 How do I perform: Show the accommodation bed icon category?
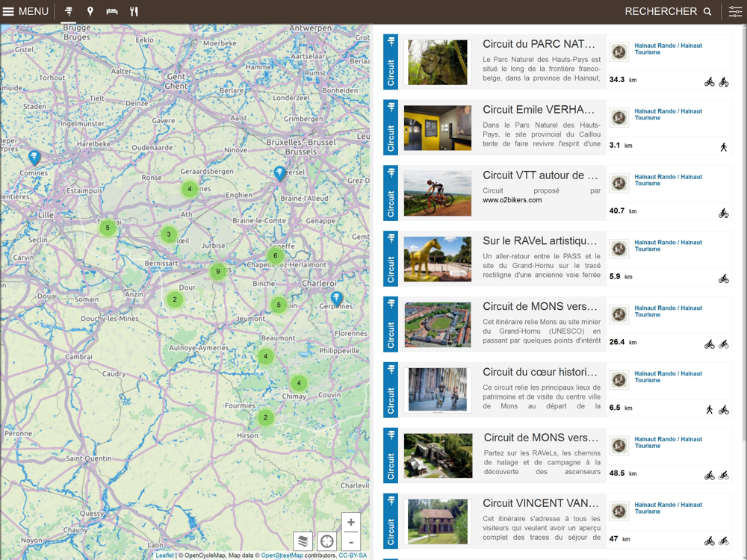[x=112, y=11]
